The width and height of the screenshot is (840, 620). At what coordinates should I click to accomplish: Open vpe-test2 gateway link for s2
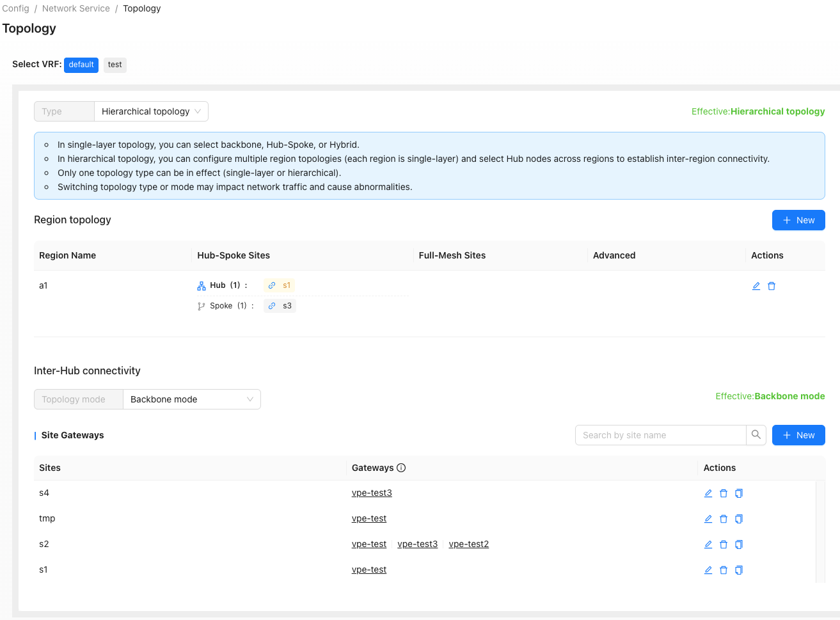tap(469, 544)
